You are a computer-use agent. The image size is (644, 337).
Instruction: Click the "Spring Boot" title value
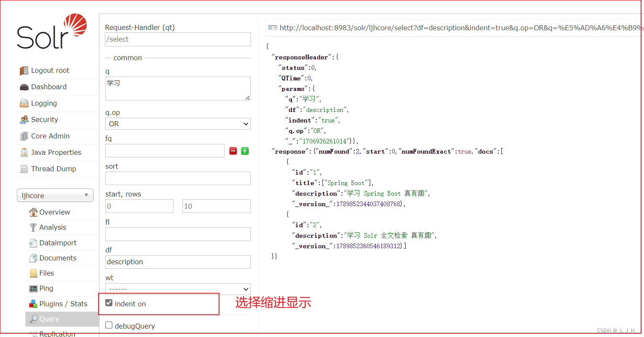point(347,183)
